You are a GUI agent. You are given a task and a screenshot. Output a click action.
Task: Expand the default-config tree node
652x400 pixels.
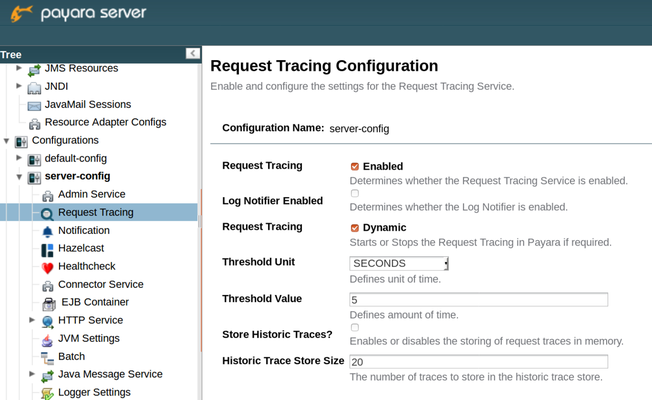click(x=19, y=159)
